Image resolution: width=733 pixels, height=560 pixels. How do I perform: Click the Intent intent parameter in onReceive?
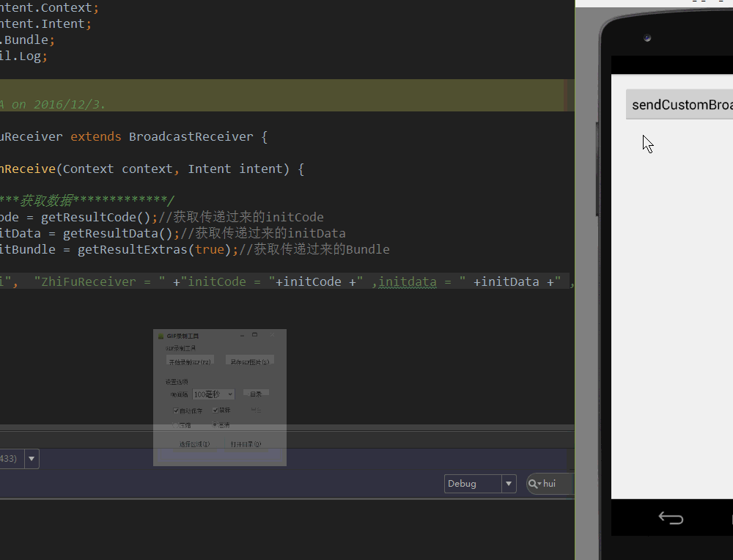point(235,169)
